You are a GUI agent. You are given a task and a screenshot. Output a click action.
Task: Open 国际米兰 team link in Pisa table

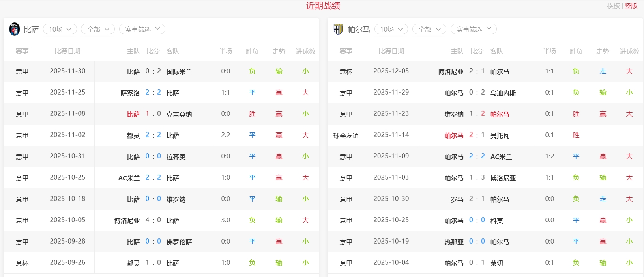(179, 72)
